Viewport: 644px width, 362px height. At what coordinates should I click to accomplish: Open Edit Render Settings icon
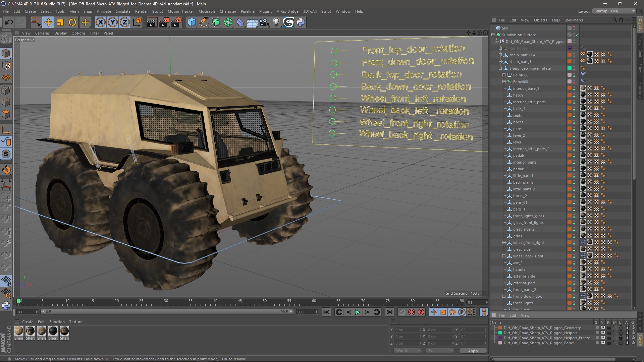pos(176,22)
